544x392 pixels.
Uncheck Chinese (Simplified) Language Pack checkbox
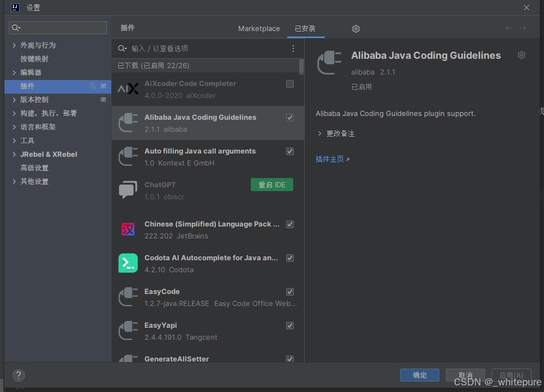(x=290, y=224)
